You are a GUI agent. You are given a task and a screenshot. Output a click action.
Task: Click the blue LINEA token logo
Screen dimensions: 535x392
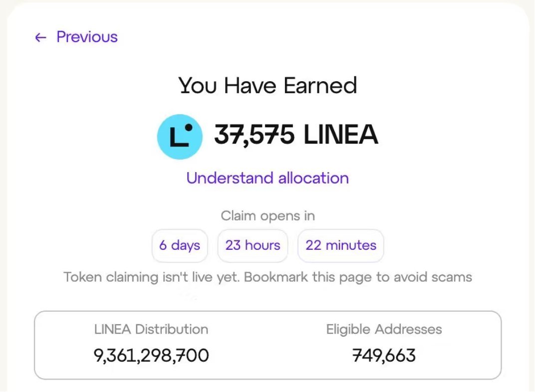click(x=180, y=137)
